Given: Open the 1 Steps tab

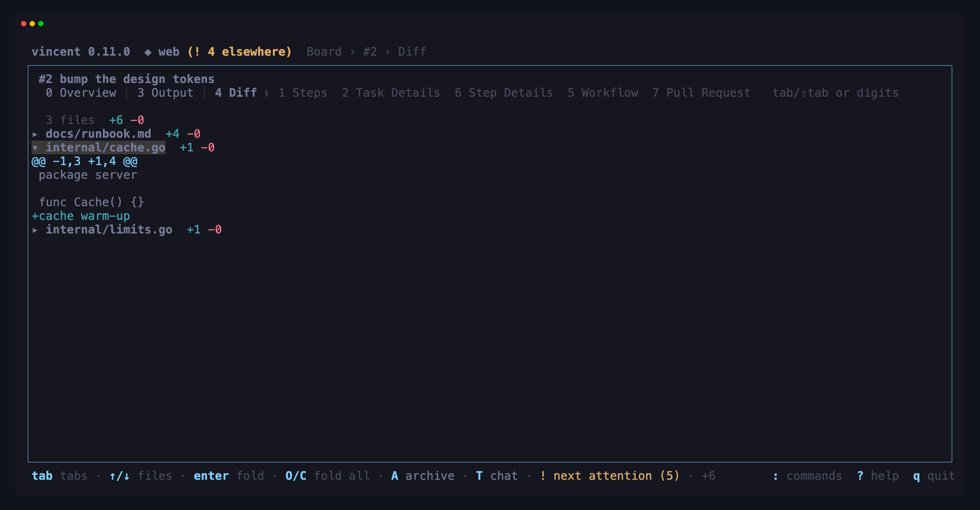Looking at the screenshot, I should click(303, 93).
